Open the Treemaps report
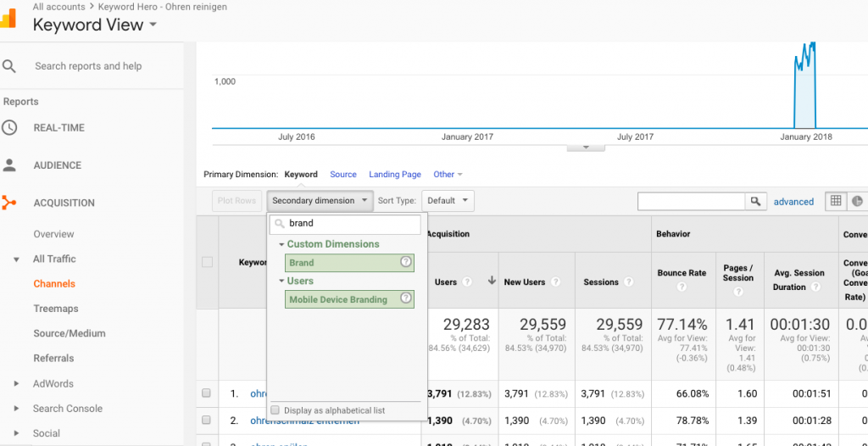This screenshot has width=868, height=446. (x=55, y=309)
